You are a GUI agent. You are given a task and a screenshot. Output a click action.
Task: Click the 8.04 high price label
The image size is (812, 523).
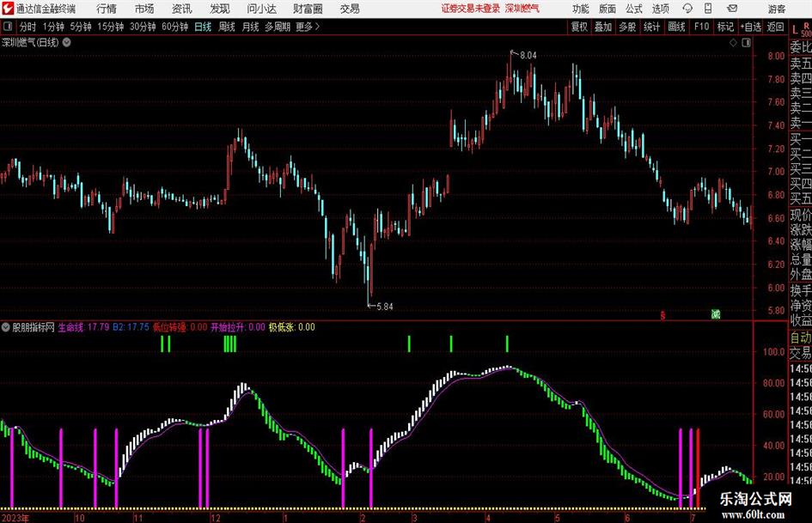point(528,55)
